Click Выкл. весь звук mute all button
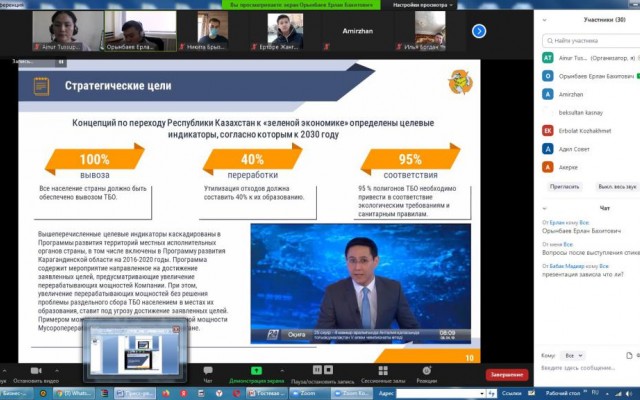Image resolution: width=640 pixels, height=400 pixels. 617,187
